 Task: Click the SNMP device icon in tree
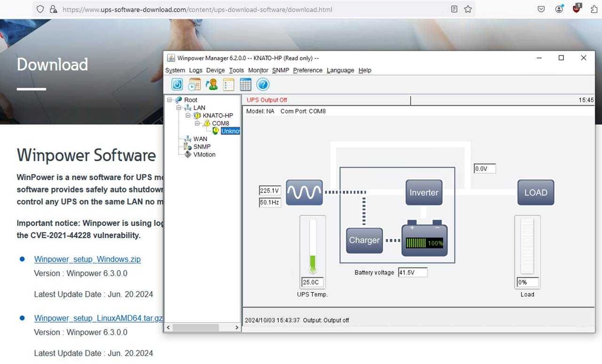click(x=188, y=147)
